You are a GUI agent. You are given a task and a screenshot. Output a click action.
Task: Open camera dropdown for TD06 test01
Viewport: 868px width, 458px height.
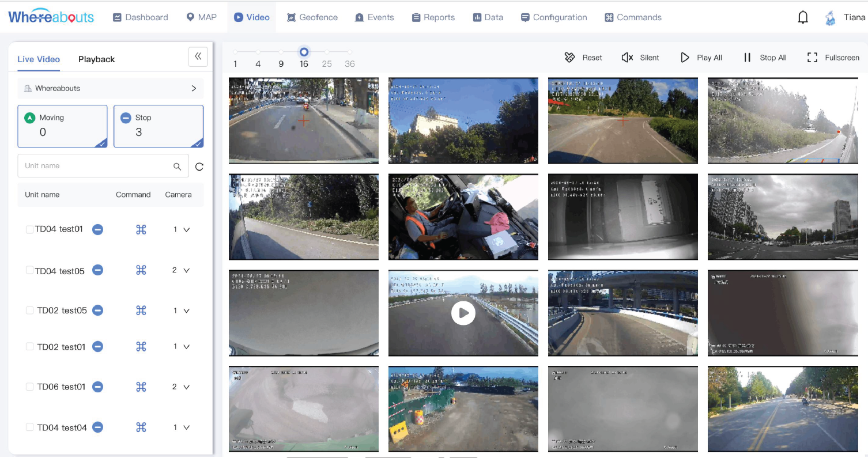(x=186, y=387)
